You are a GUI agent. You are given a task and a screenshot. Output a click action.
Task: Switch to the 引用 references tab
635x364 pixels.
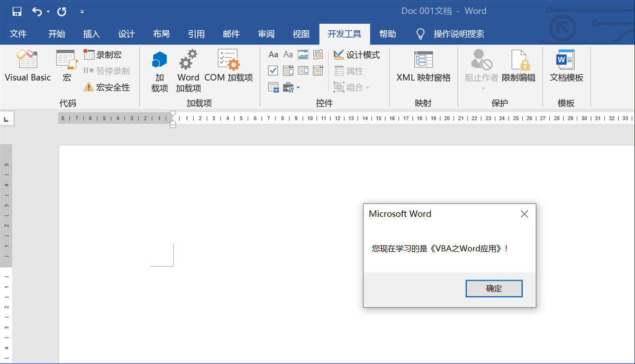tap(196, 34)
